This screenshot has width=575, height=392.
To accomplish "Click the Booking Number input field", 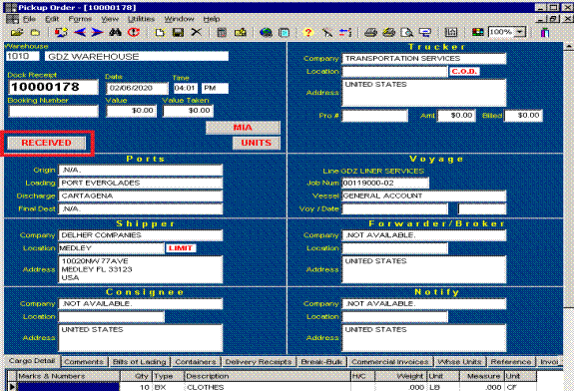I will (x=54, y=111).
